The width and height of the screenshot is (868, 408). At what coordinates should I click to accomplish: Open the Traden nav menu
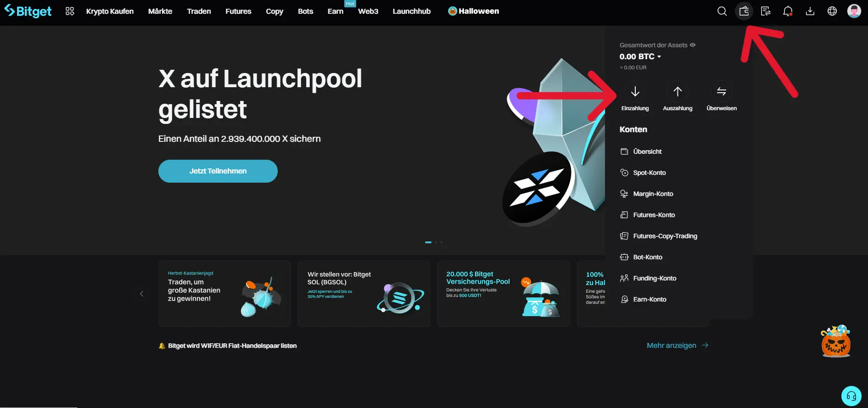pos(199,11)
